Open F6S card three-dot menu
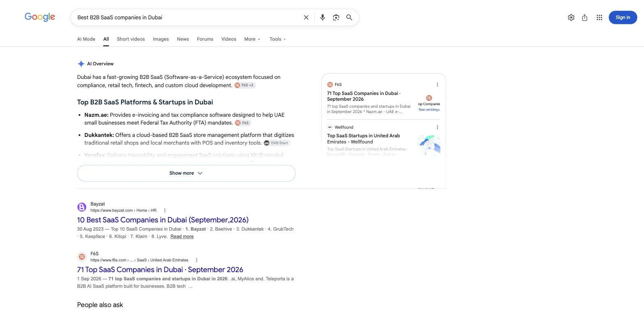 (x=437, y=85)
